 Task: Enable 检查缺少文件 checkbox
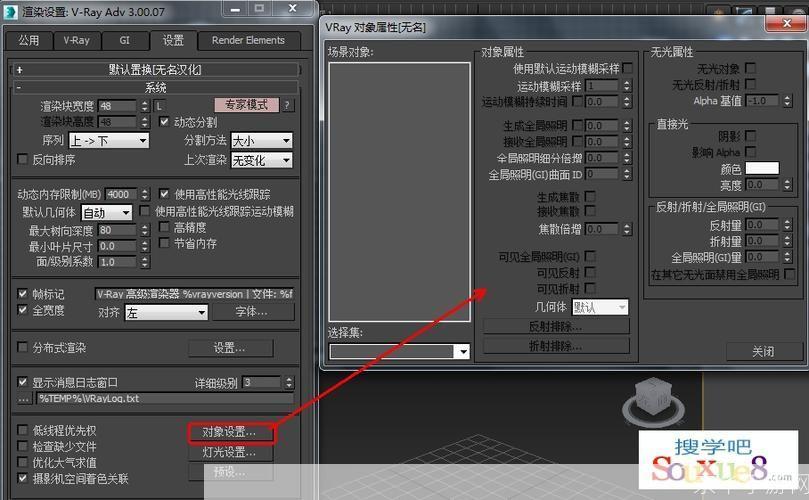click(x=22, y=446)
